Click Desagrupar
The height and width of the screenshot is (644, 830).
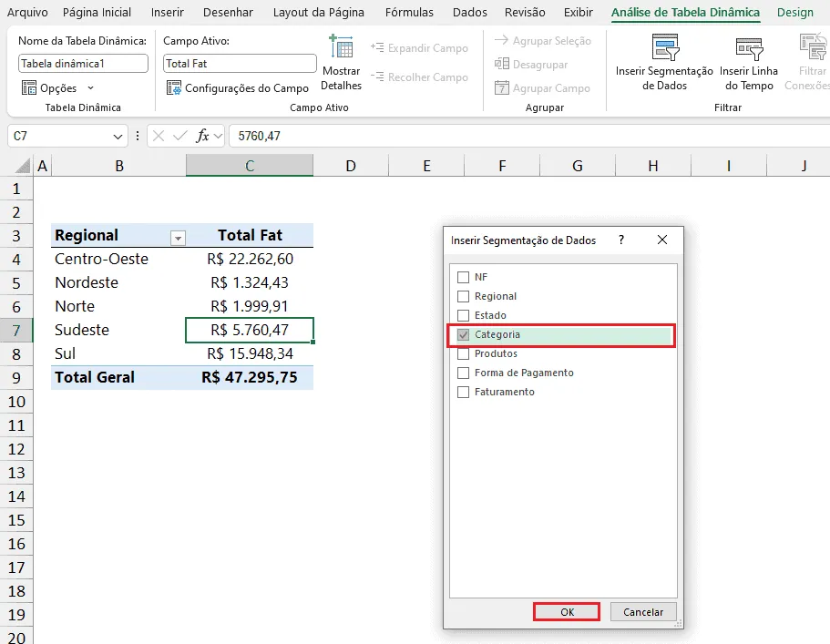(531, 65)
